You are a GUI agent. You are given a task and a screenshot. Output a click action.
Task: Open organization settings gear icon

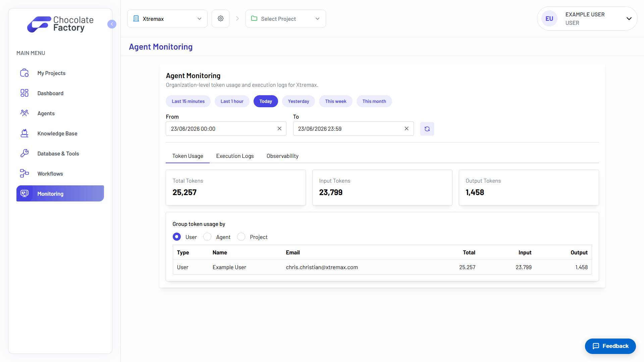click(x=220, y=18)
